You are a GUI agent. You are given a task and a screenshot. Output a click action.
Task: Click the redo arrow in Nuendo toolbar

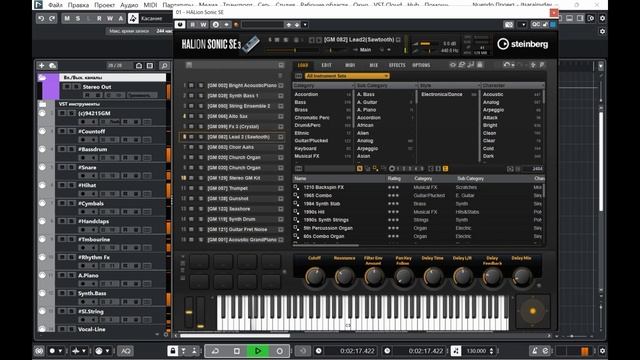(52, 18)
